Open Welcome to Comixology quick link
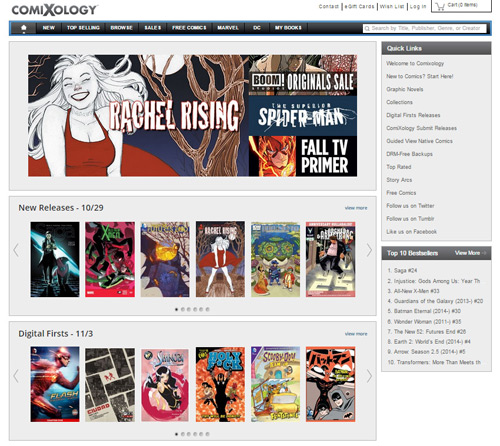 (x=415, y=63)
